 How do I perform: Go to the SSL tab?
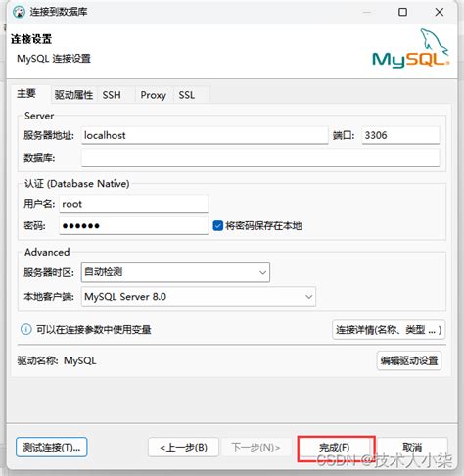pos(187,95)
